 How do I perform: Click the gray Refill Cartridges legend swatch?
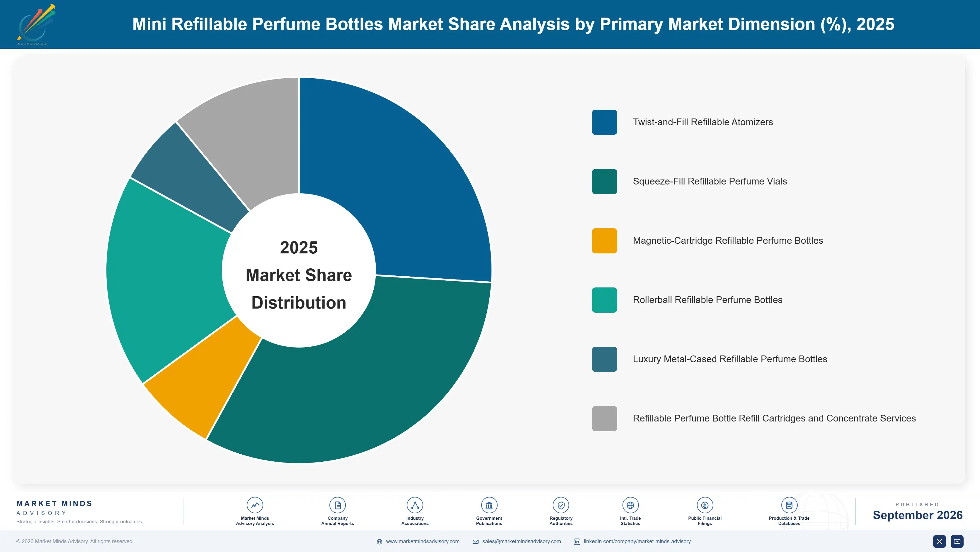click(604, 418)
